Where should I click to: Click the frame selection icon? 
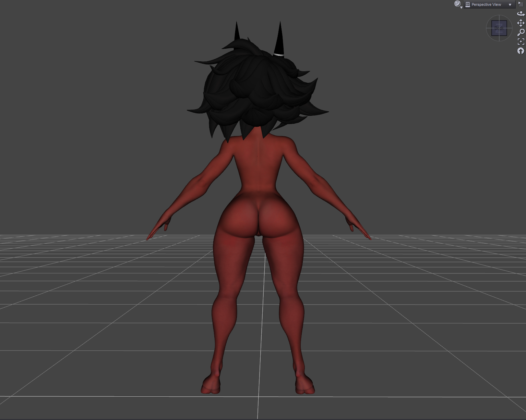click(521, 41)
